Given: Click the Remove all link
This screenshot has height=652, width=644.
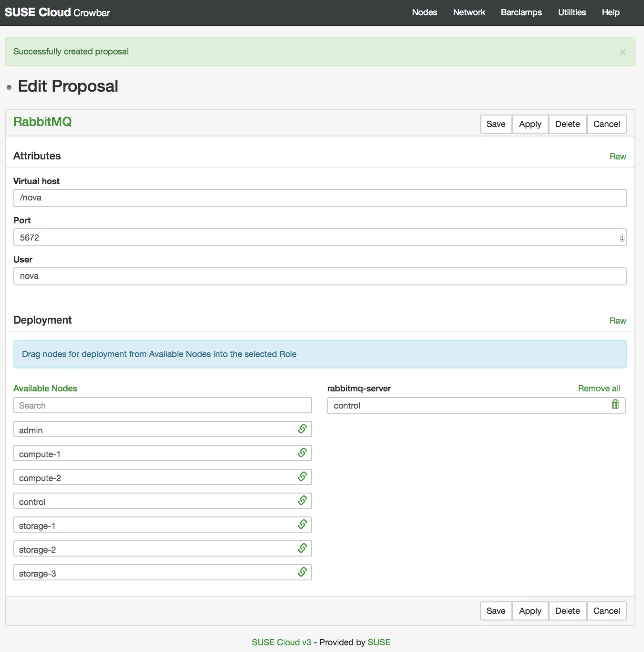Looking at the screenshot, I should 599,389.
